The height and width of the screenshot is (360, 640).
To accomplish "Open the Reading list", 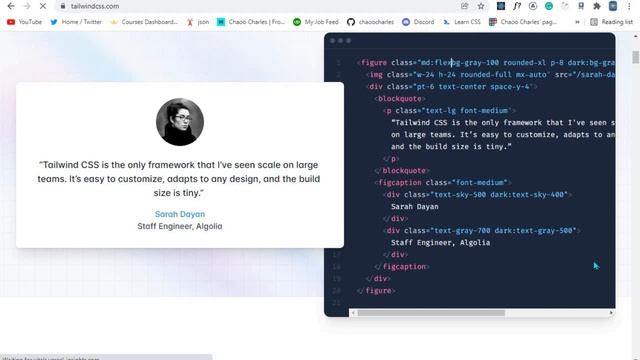I will click(x=611, y=22).
